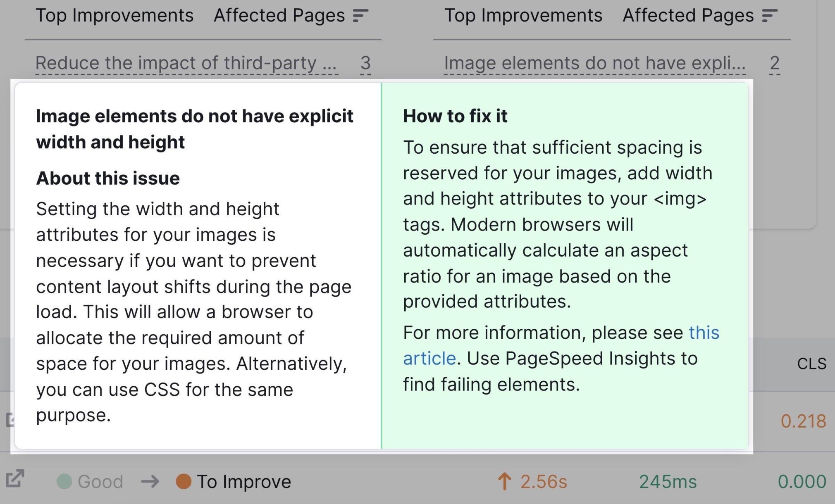The height and width of the screenshot is (504, 835).
Task: Open the 3 affected pages for third-party impact
Action: [365, 63]
